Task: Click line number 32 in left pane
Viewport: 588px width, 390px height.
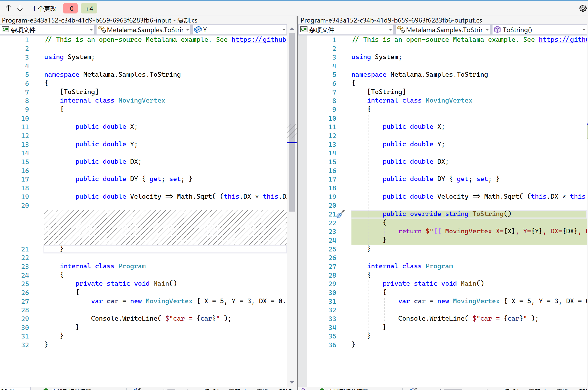Action: tap(25, 345)
